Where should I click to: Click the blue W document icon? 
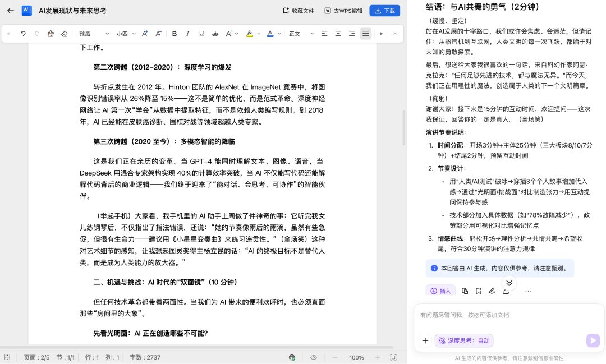coord(27,11)
